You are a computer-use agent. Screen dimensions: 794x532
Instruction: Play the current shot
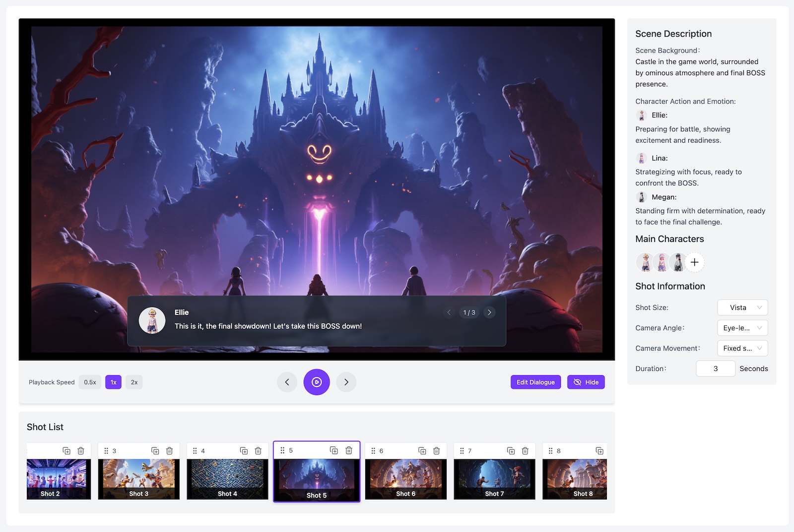click(x=317, y=382)
